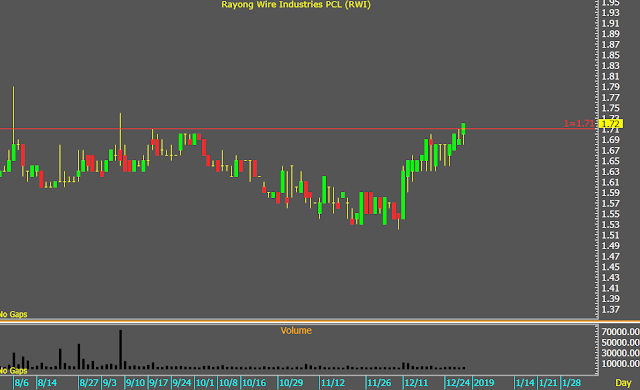Image resolution: width=640 pixels, height=390 pixels.
Task: Click the 1.37 price on the scale
Action: click(611, 309)
